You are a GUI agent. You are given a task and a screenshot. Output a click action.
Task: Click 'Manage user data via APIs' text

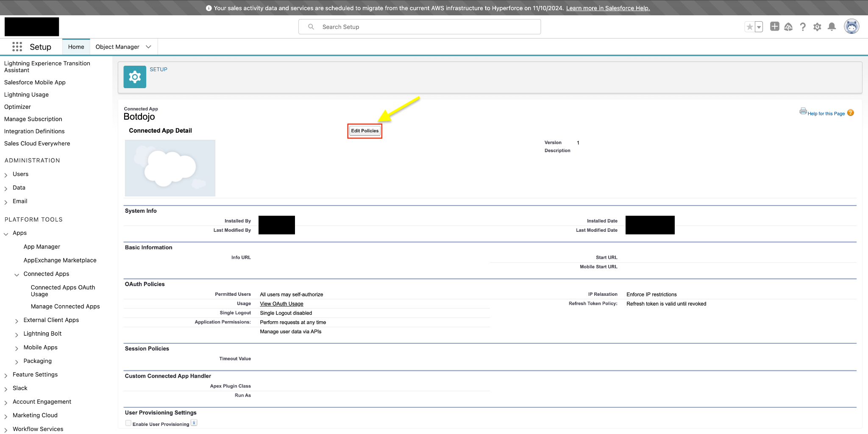coord(291,332)
